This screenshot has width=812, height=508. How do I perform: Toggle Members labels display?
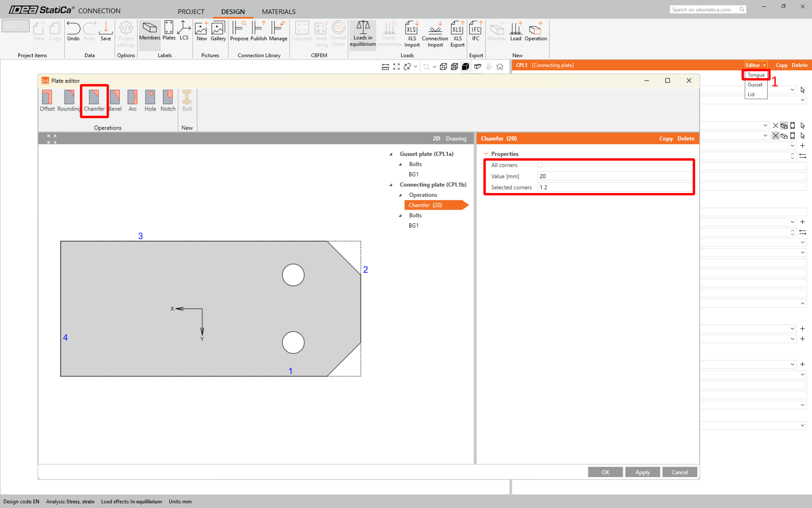(149, 31)
